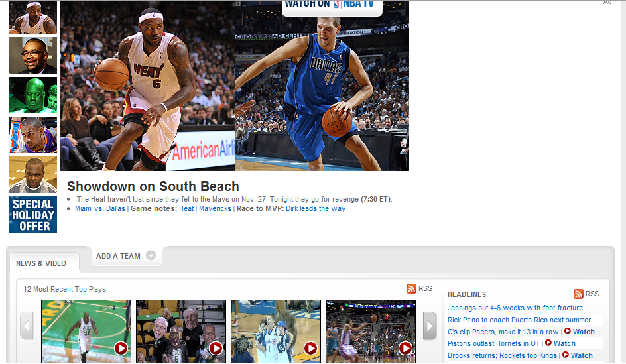Screen dimensions: 626x364
Task: Open Dirk leads the way link
Action: click(x=316, y=208)
